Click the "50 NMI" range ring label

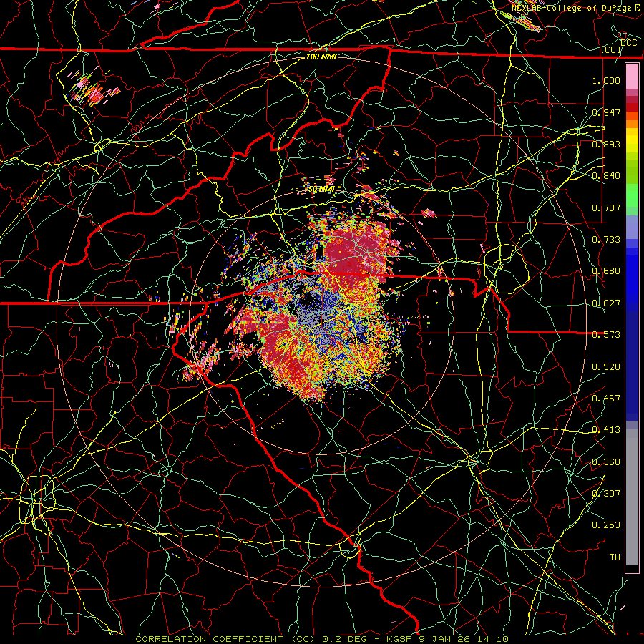click(x=321, y=189)
